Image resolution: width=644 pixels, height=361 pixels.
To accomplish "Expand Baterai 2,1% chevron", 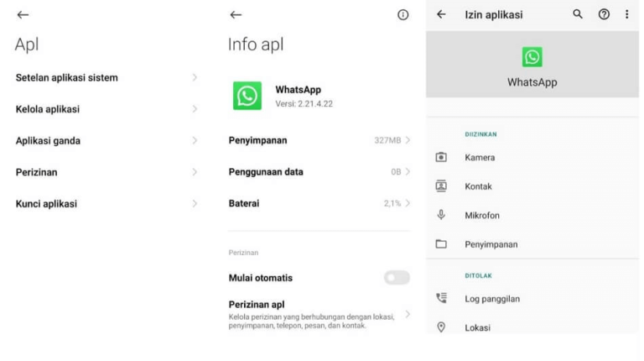I will tap(408, 203).
